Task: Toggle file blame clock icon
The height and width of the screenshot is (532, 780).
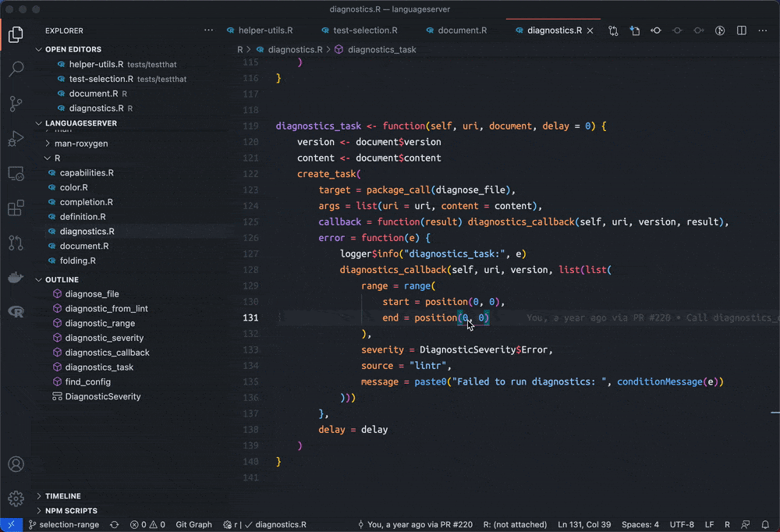Action: point(720,30)
